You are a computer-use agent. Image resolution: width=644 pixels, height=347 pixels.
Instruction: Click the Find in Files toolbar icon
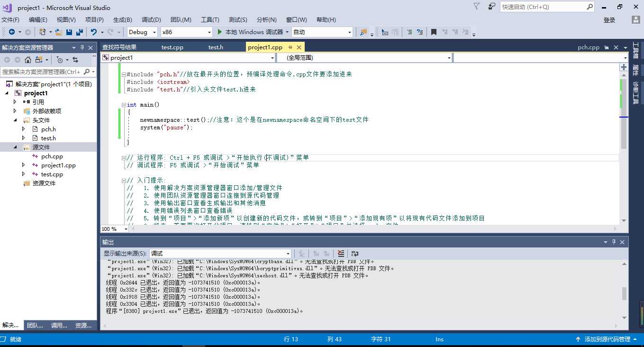(363, 32)
